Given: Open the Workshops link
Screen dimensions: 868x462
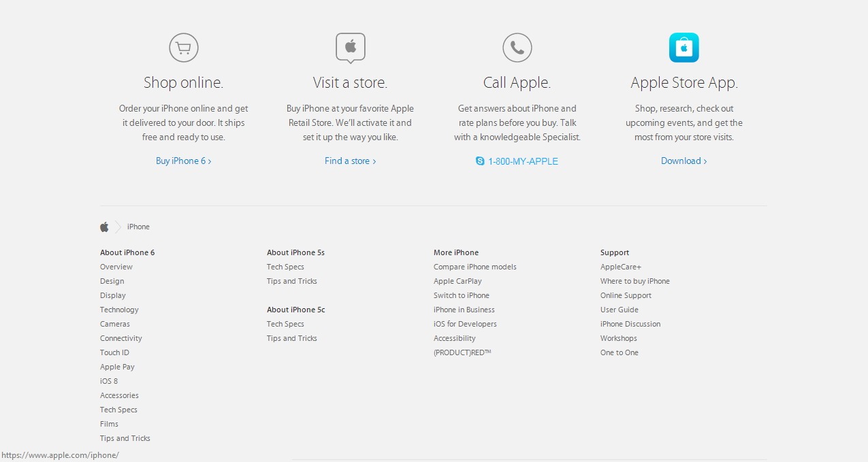Looking at the screenshot, I should pos(619,338).
